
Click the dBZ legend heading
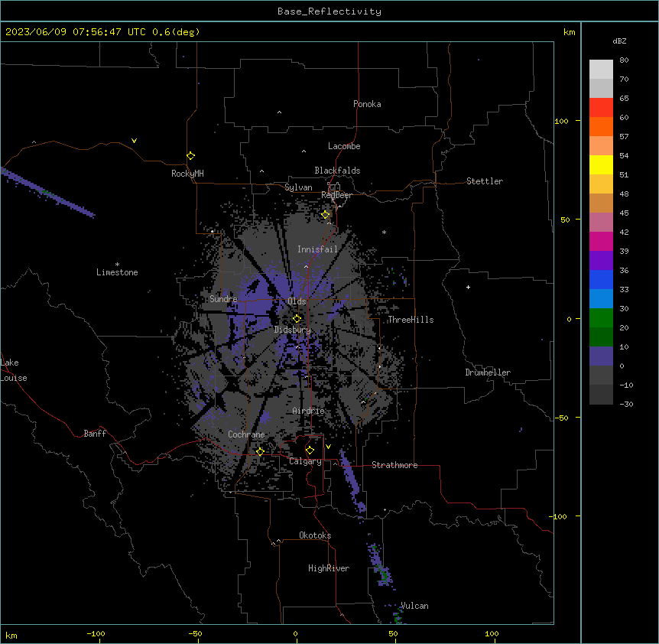pyautogui.click(x=619, y=41)
